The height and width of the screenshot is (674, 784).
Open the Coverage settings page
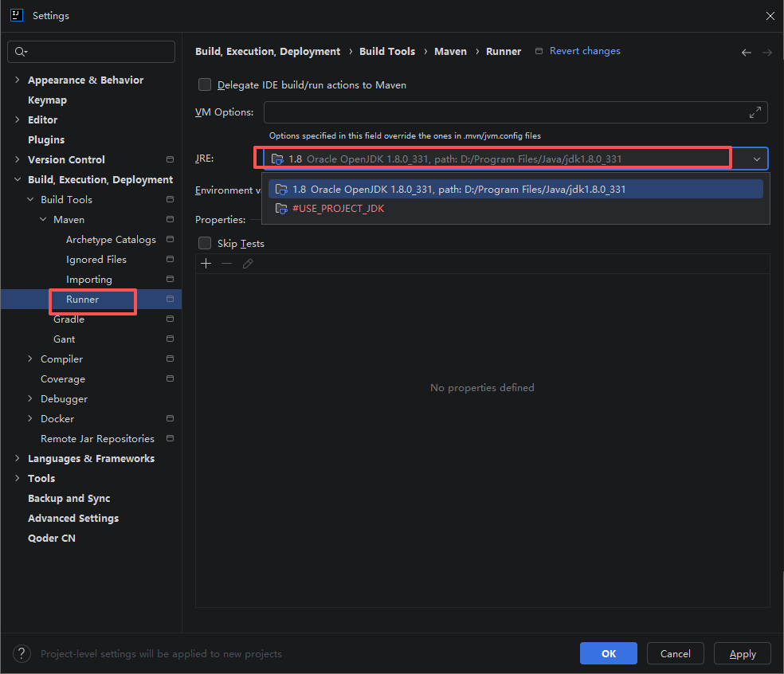tap(62, 379)
